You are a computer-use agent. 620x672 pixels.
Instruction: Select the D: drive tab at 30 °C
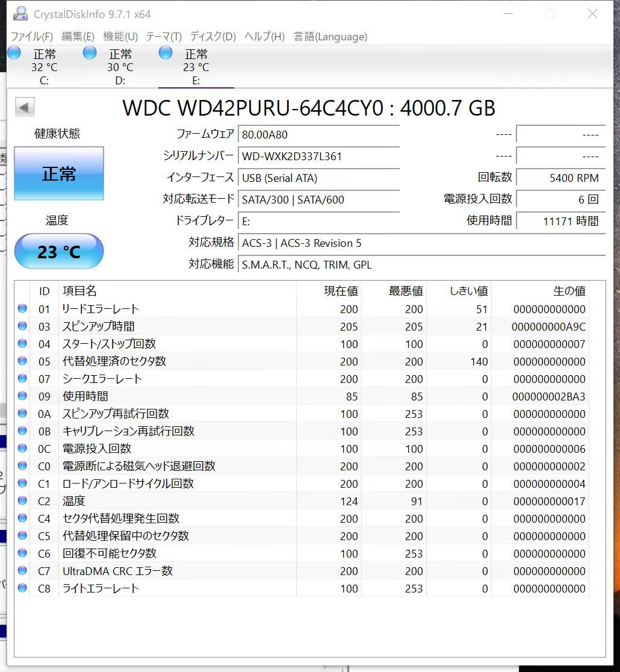click(x=120, y=67)
